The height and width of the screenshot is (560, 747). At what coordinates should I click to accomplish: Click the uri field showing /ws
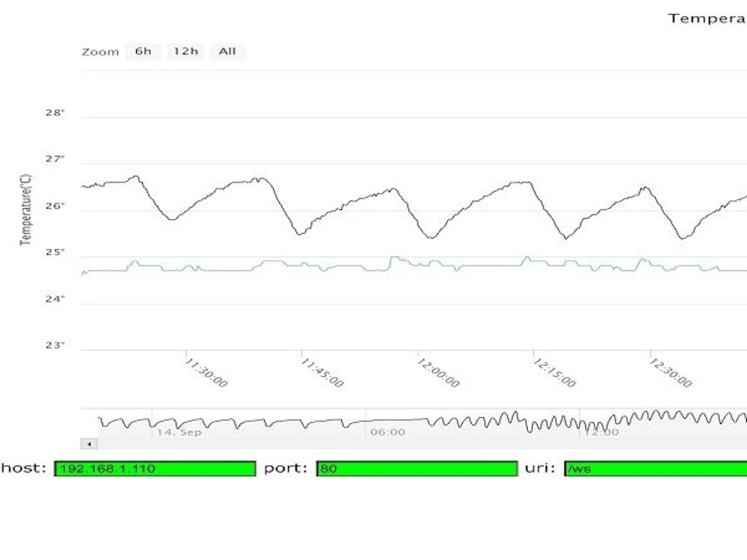point(656,469)
